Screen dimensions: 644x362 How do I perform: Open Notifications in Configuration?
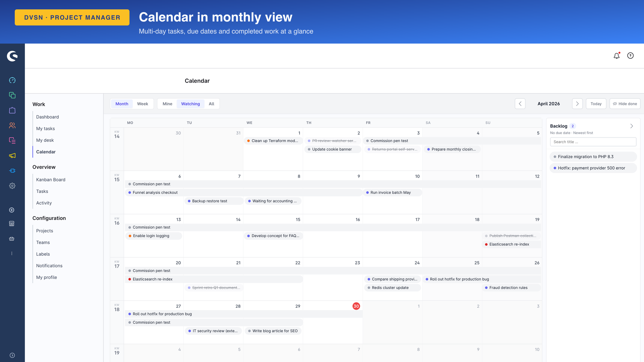tap(49, 266)
